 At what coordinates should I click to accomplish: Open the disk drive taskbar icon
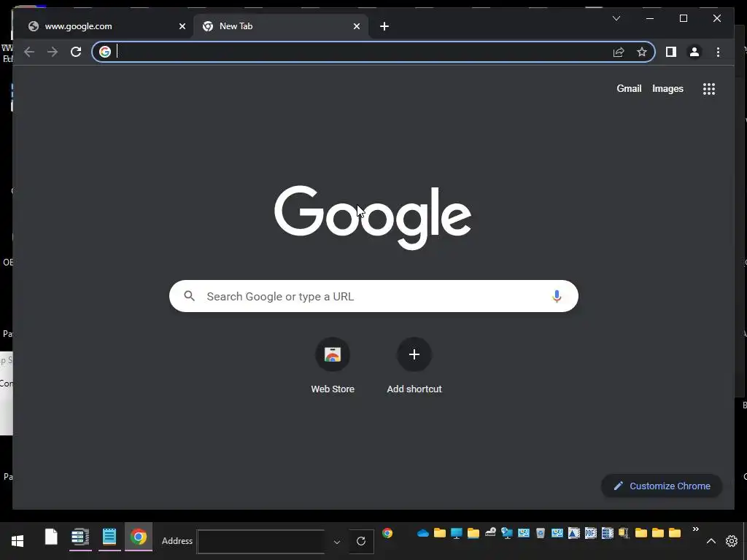[490, 533]
